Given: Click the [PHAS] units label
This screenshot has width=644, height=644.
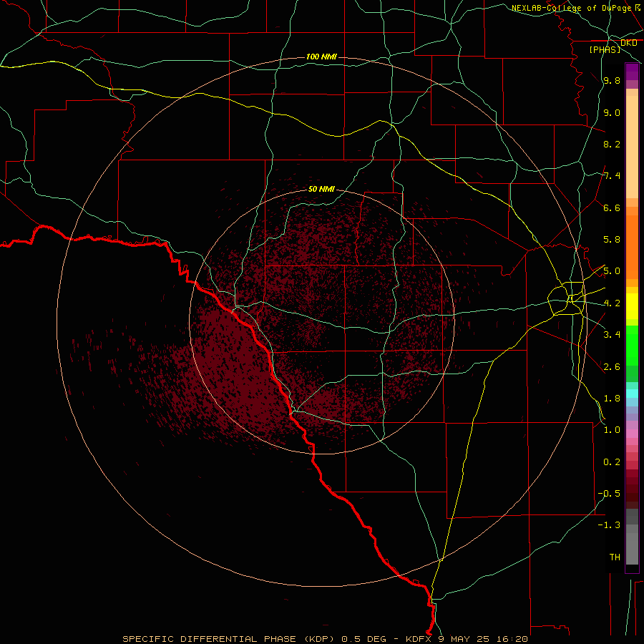Looking at the screenshot, I should 605,50.
